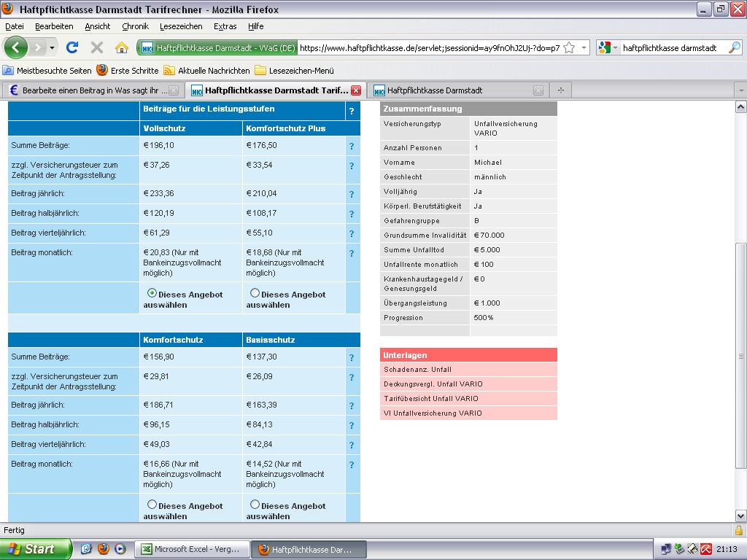The image size is (747, 560).
Task: Click the home icon in the toolbar
Action: [x=122, y=47]
